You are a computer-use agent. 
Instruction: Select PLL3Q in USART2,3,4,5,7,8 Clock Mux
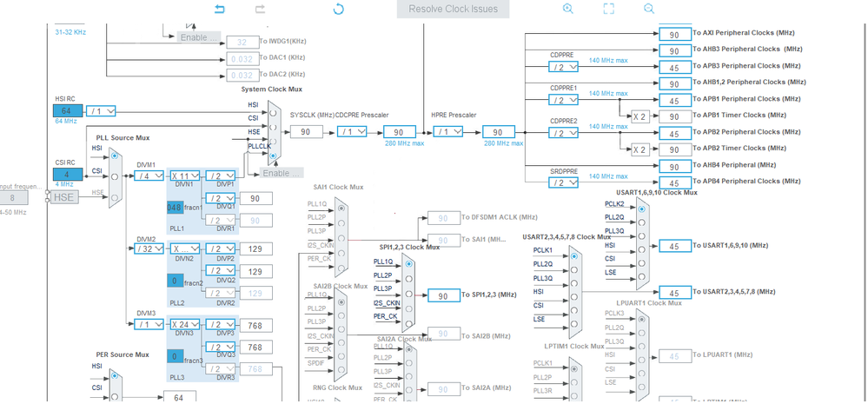pyautogui.click(x=574, y=284)
